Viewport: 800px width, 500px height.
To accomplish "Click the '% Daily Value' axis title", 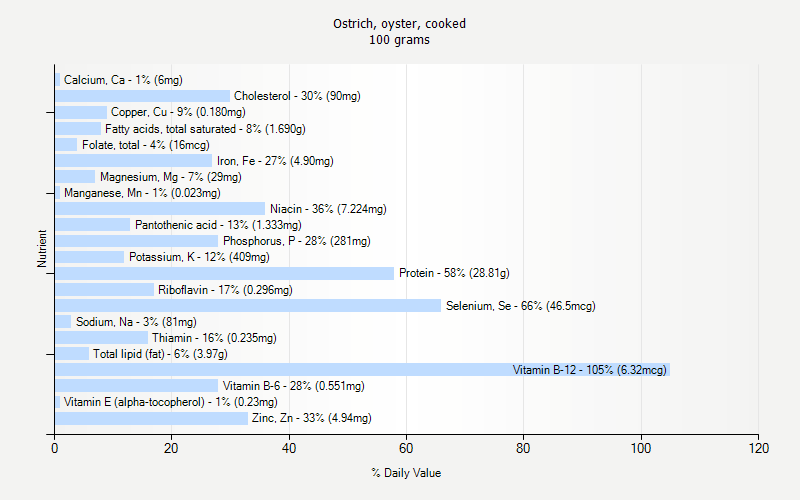I will coord(406,473).
